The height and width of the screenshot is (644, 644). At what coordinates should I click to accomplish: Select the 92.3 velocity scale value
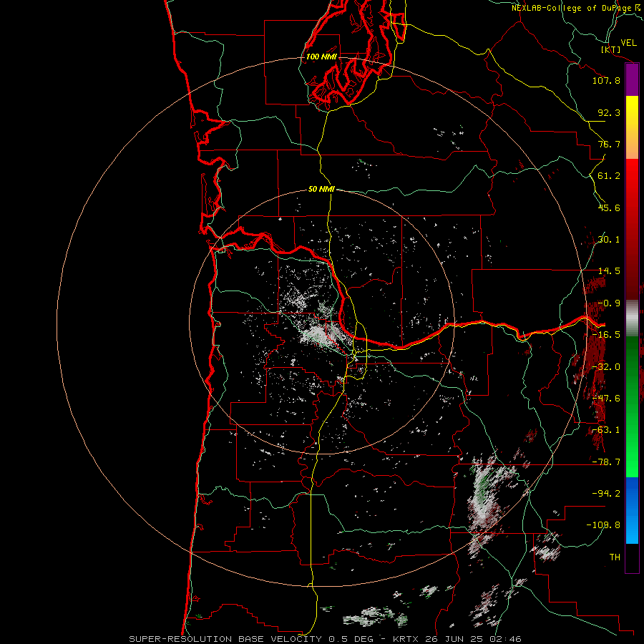609,112
